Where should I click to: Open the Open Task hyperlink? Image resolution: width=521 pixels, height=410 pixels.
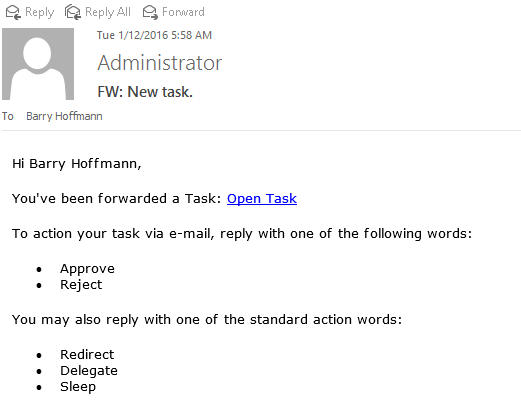coord(262,199)
